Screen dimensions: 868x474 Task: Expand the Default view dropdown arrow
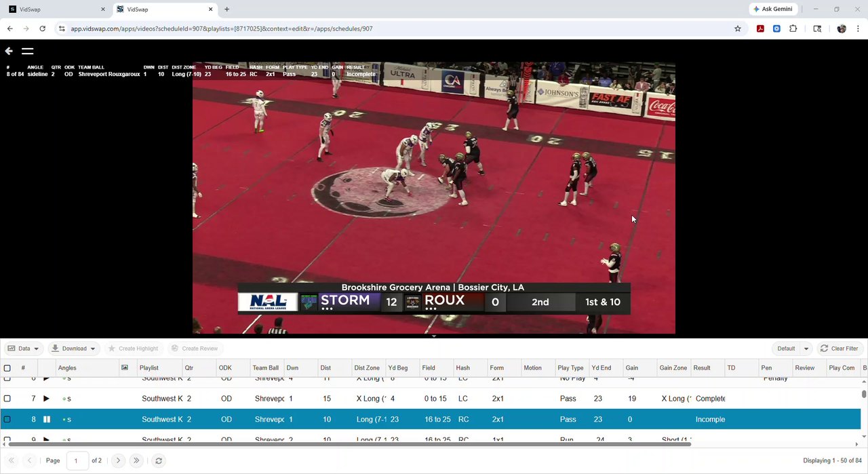point(806,349)
